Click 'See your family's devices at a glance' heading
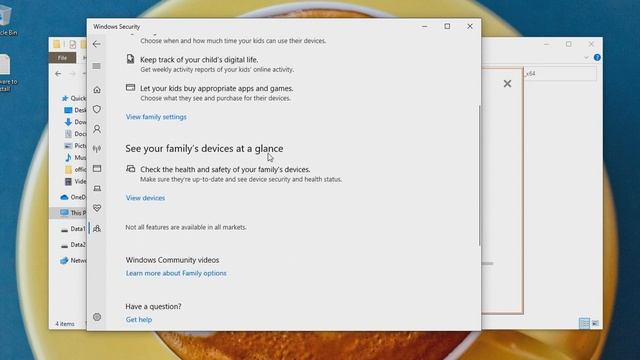This screenshot has width=640, height=360. 204,149
